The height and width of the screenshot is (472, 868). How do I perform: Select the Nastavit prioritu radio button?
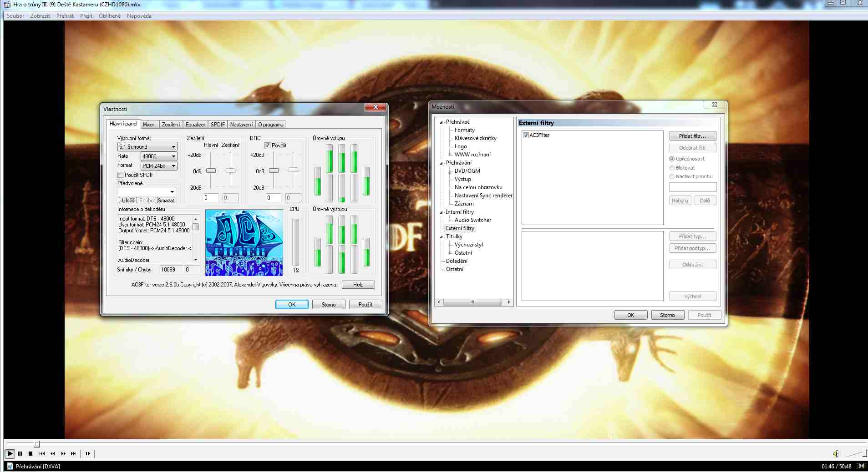[672, 176]
